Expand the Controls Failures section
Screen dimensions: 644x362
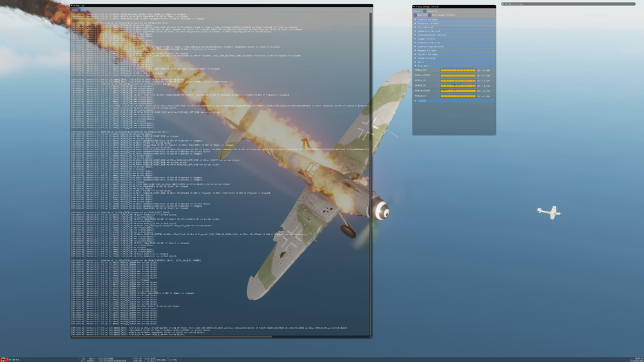pos(454,20)
